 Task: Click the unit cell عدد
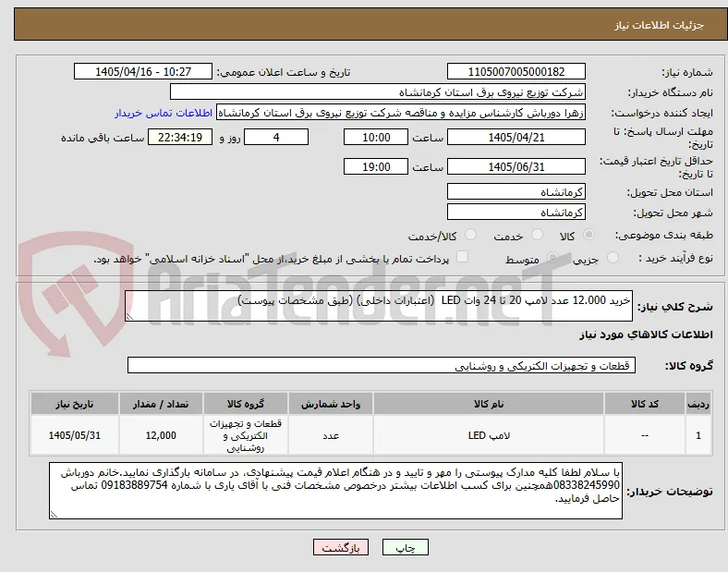[331, 435]
